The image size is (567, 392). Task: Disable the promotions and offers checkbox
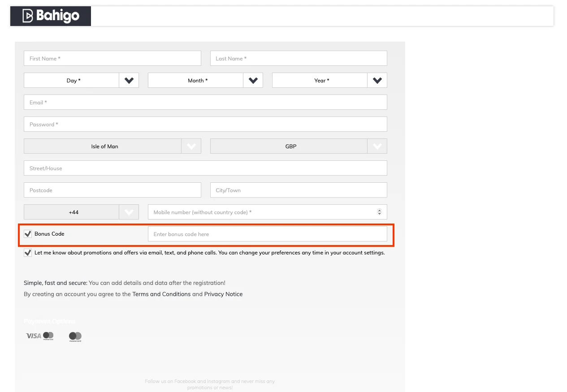pyautogui.click(x=28, y=253)
